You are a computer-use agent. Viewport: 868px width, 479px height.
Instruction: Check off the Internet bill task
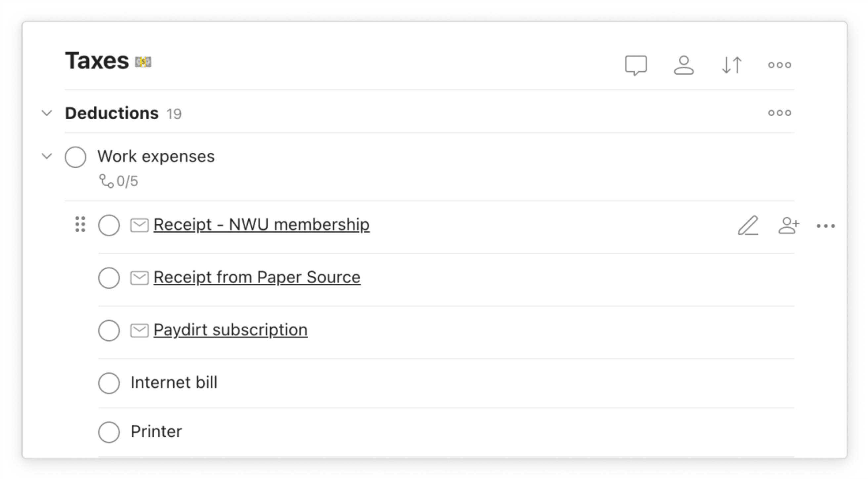109,383
